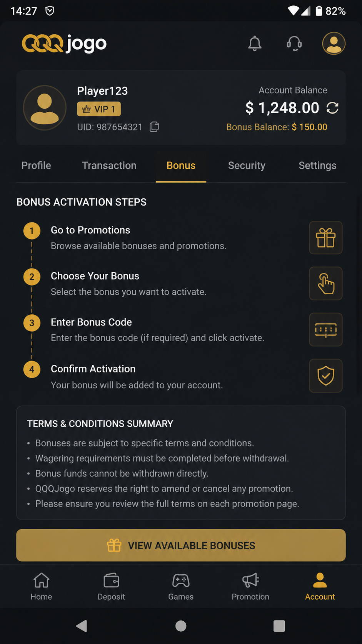Copy the UID with the copy icon

click(x=154, y=127)
